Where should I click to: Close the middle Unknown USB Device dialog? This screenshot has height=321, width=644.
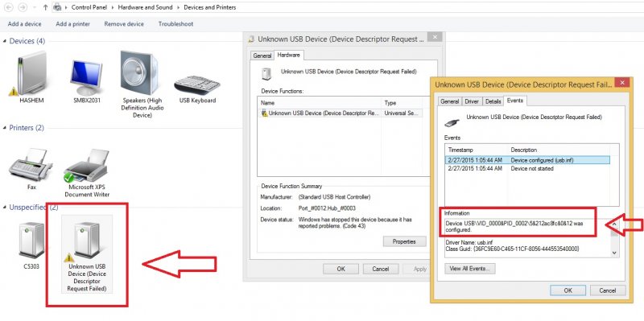tap(435, 37)
